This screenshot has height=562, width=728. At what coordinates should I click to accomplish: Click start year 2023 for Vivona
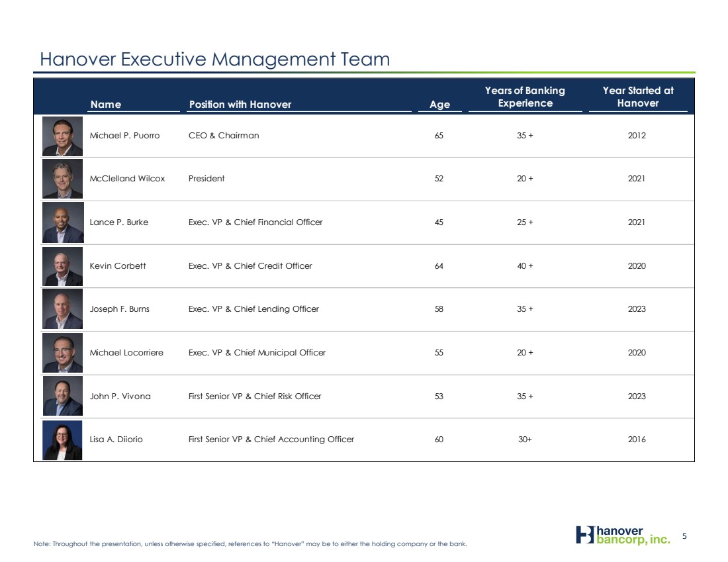coord(637,397)
